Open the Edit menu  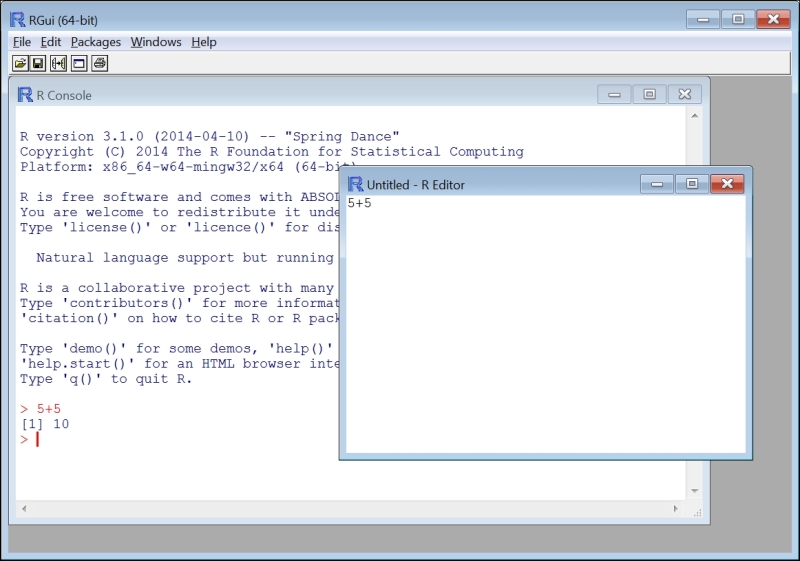coord(51,42)
